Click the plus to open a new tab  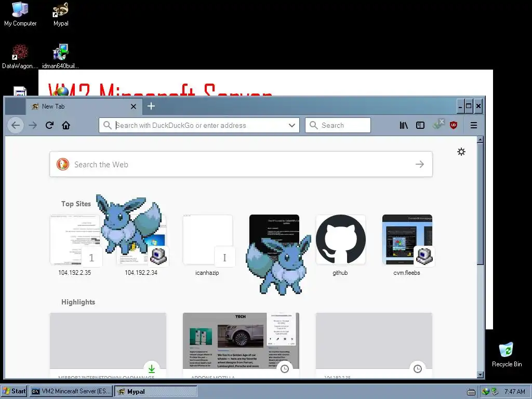151,106
